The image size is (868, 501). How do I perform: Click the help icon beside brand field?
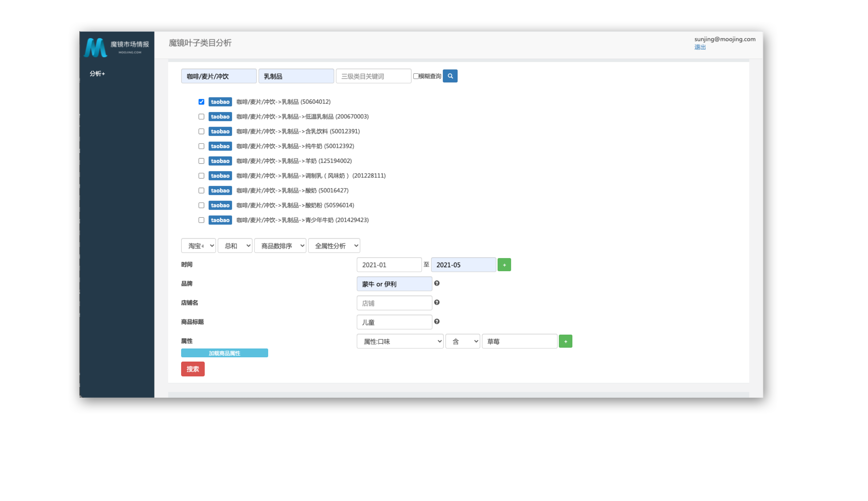436,283
